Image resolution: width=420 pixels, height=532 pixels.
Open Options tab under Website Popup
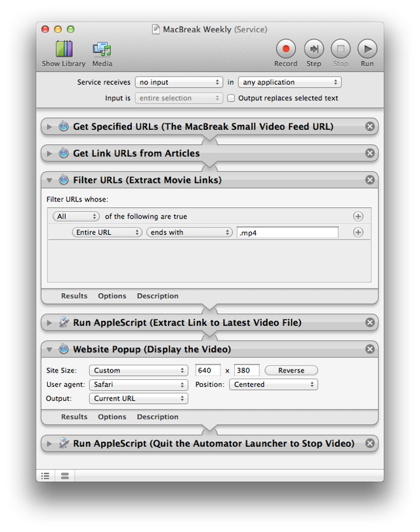(112, 417)
